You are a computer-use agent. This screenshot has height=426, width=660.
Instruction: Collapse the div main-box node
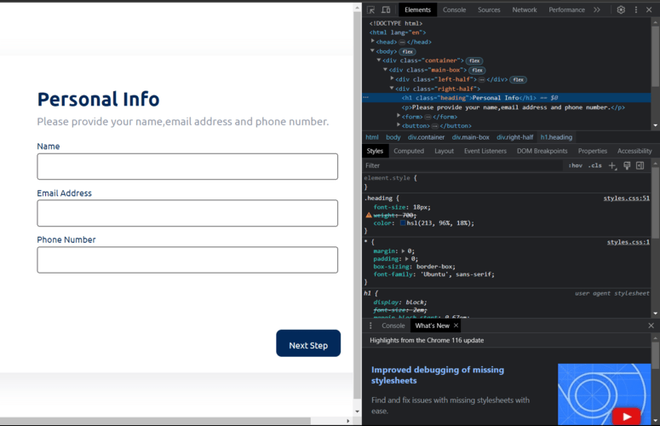click(x=385, y=69)
